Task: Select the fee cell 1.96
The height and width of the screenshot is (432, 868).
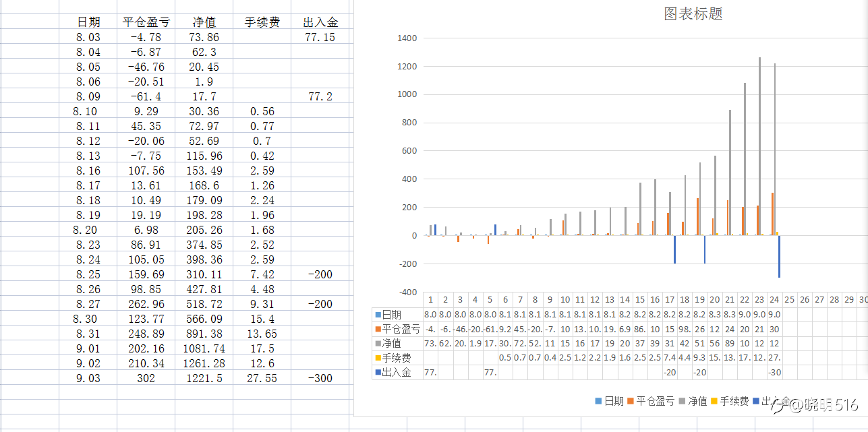Action: click(262, 215)
